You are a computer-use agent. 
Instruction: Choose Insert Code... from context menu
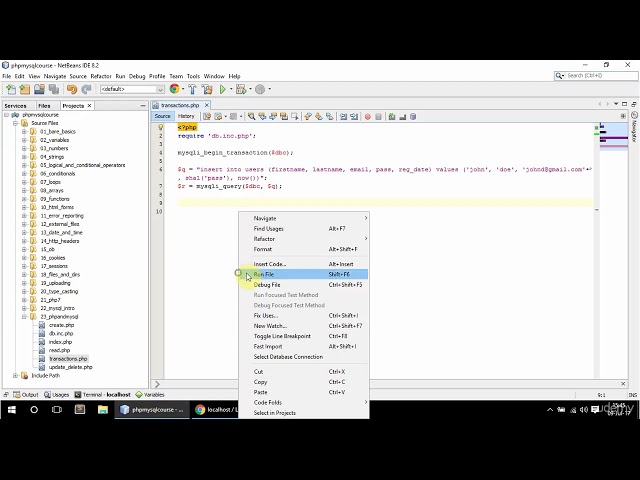(304, 264)
